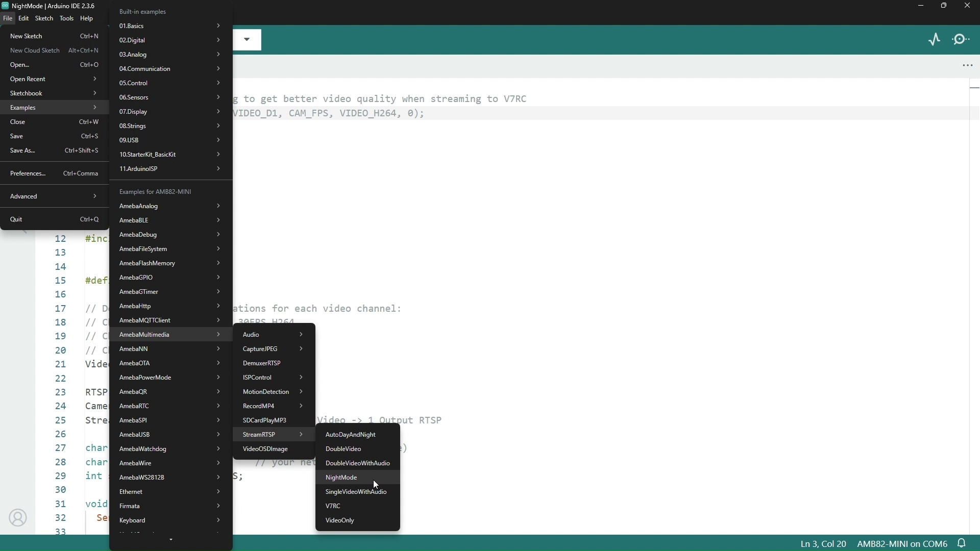
Task: Select the V7RC example entry
Action: point(333,507)
